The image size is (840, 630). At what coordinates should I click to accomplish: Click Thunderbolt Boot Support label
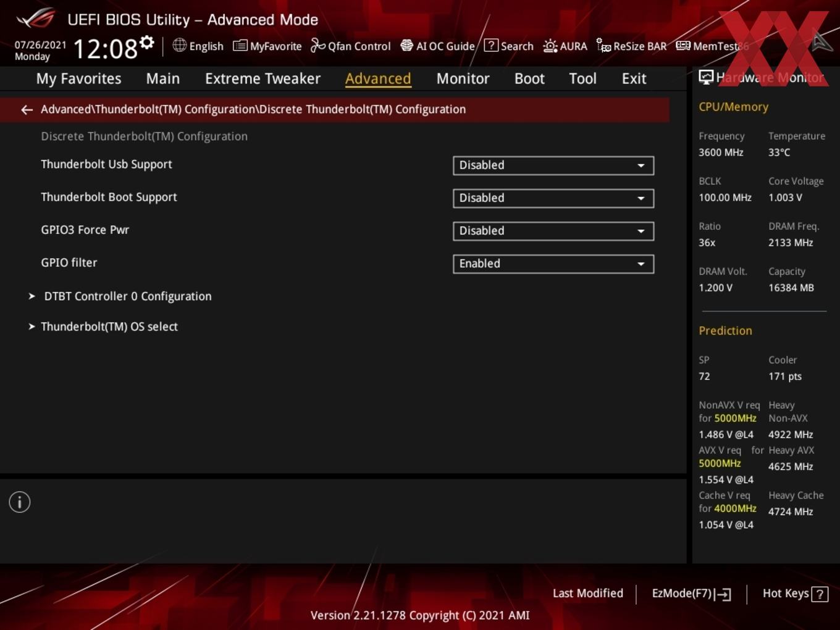(109, 197)
